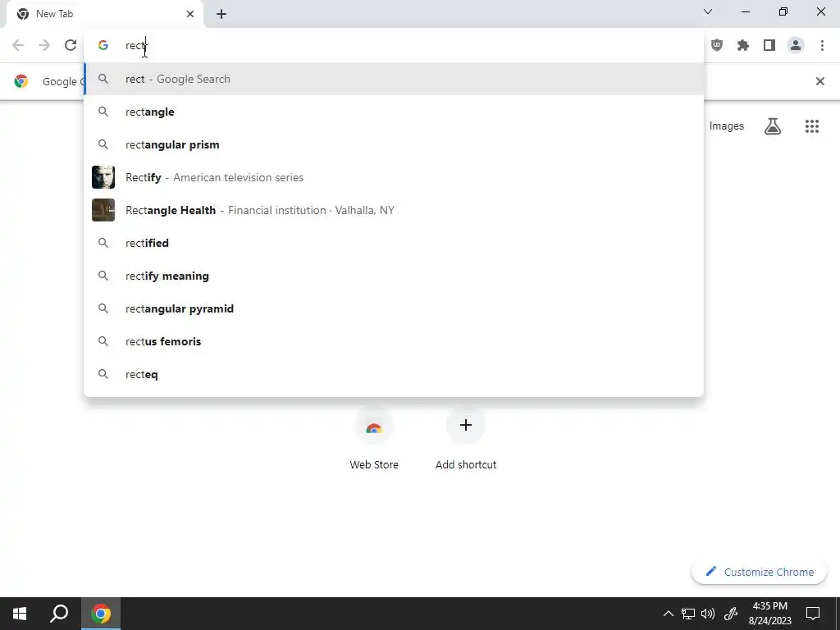Open Windows taskbar search
The image size is (840, 630).
(59, 614)
